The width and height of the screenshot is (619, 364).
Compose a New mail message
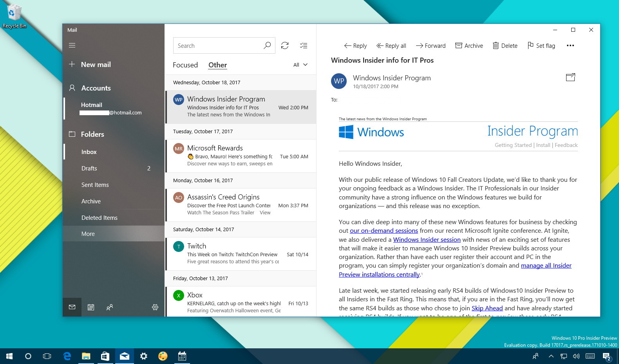90,65
